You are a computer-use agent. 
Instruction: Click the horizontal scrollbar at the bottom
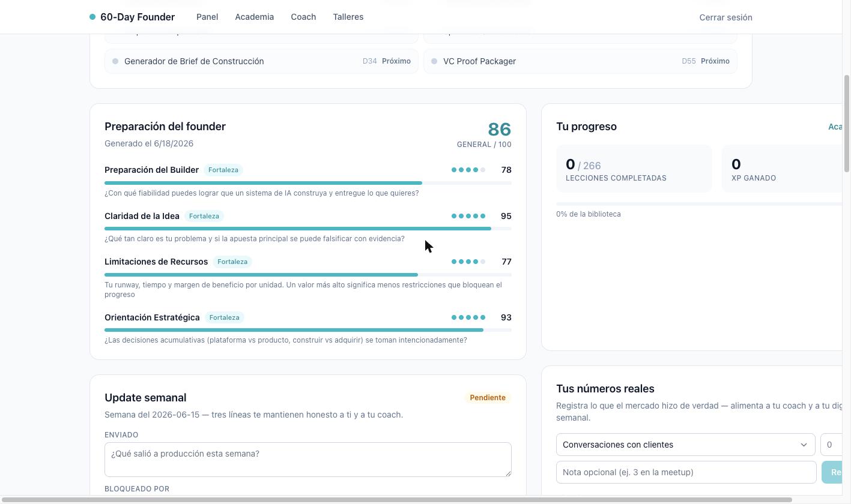point(396,500)
